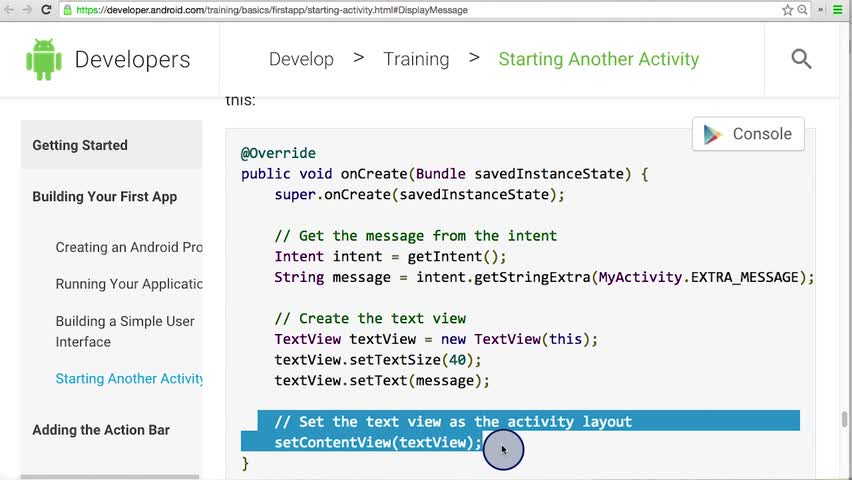Click the Google Play Console icon

coord(712,134)
